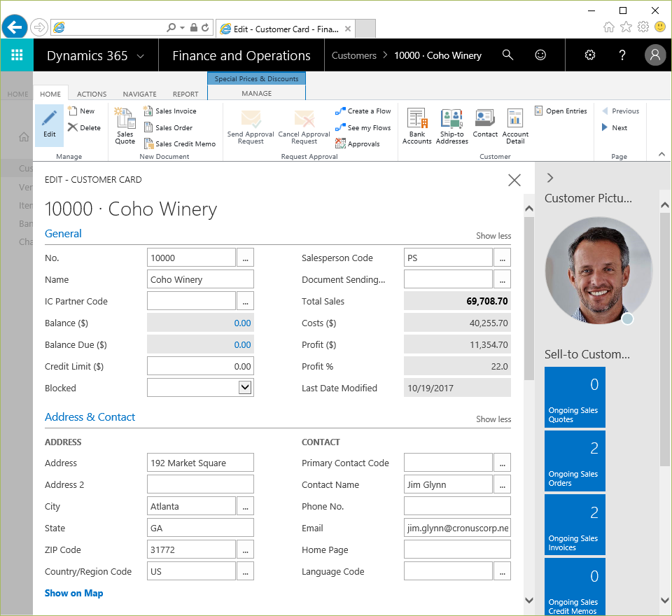
Task: Create a new Sales Invoice
Action: [170, 111]
